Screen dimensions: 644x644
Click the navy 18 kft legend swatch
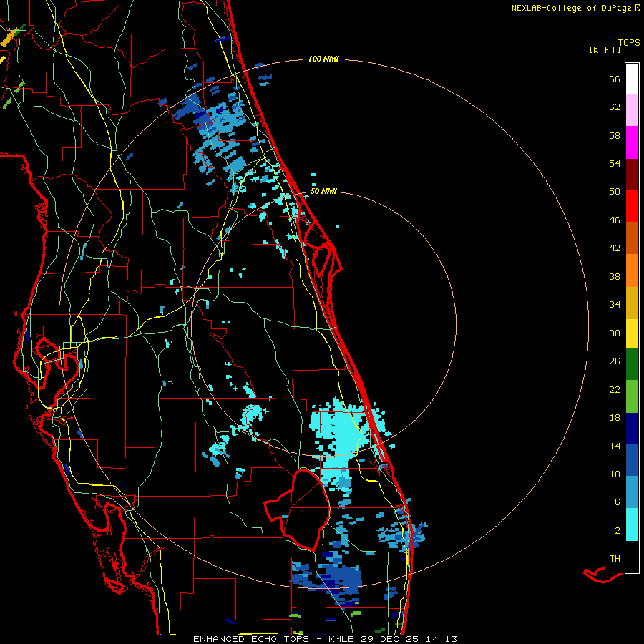632,429
